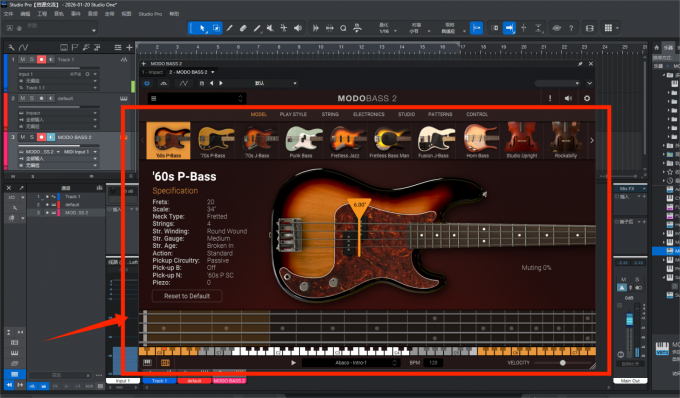
Task: Click the MODO BASS alert exclamation icon
Action: 550,98
